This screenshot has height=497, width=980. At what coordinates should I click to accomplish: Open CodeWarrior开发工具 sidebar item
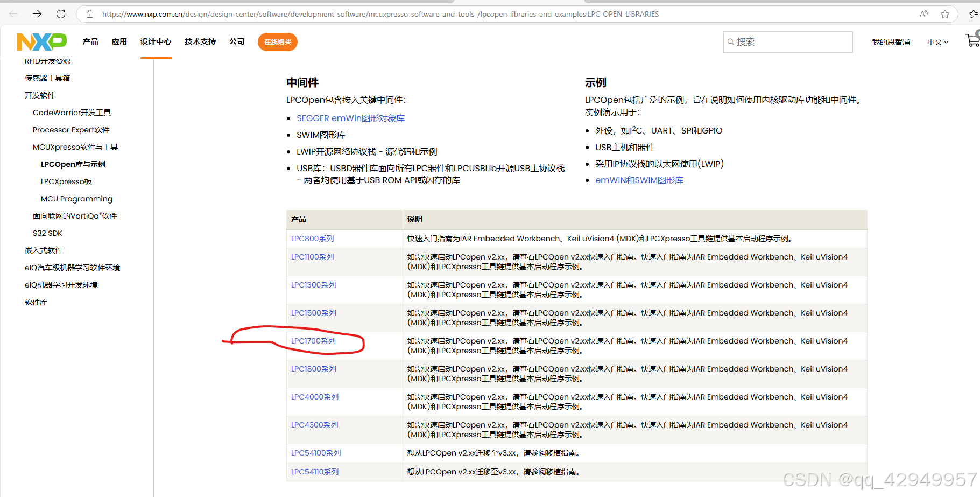tap(72, 113)
